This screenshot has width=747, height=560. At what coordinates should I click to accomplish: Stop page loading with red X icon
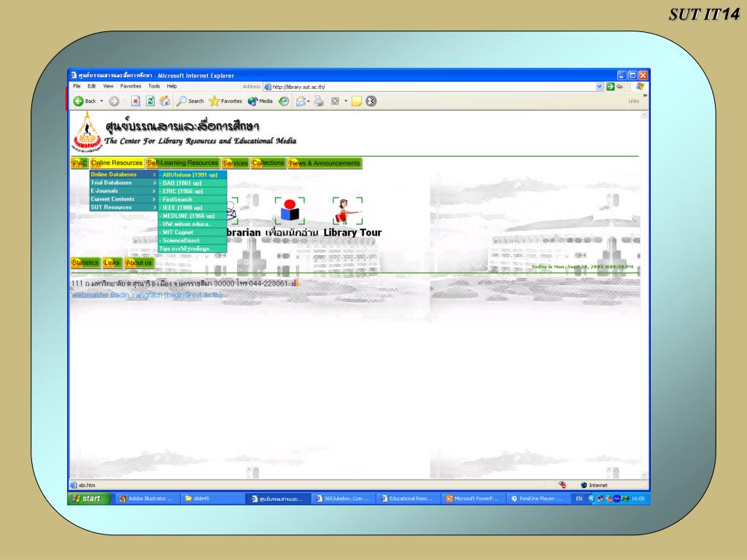point(136,101)
